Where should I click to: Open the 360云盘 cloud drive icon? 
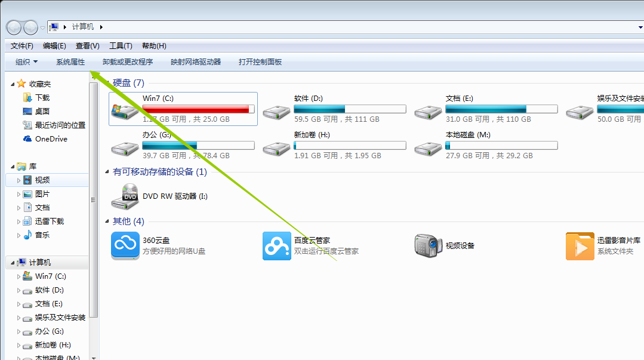(125, 246)
